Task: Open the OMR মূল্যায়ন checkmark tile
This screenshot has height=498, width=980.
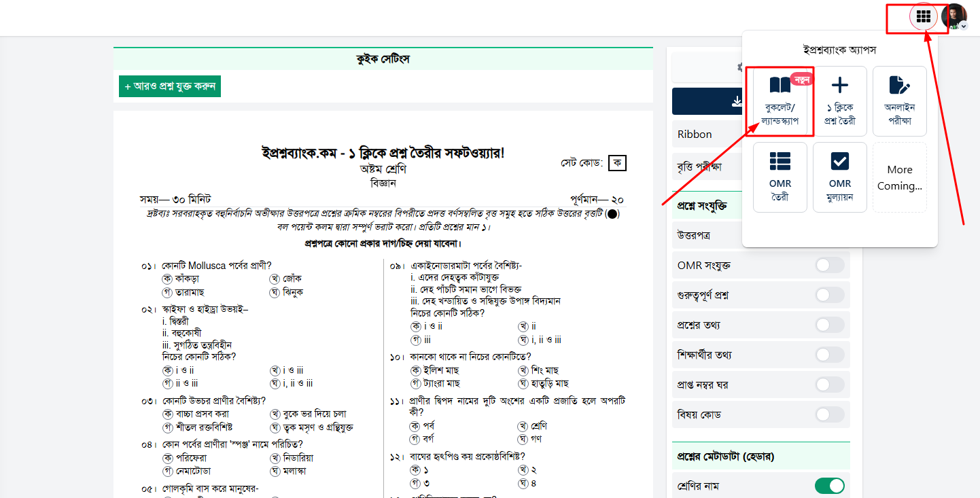Action: coord(840,177)
